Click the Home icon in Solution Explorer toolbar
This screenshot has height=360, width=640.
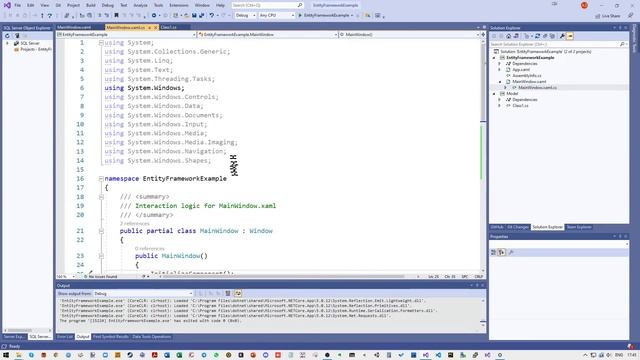point(509,36)
